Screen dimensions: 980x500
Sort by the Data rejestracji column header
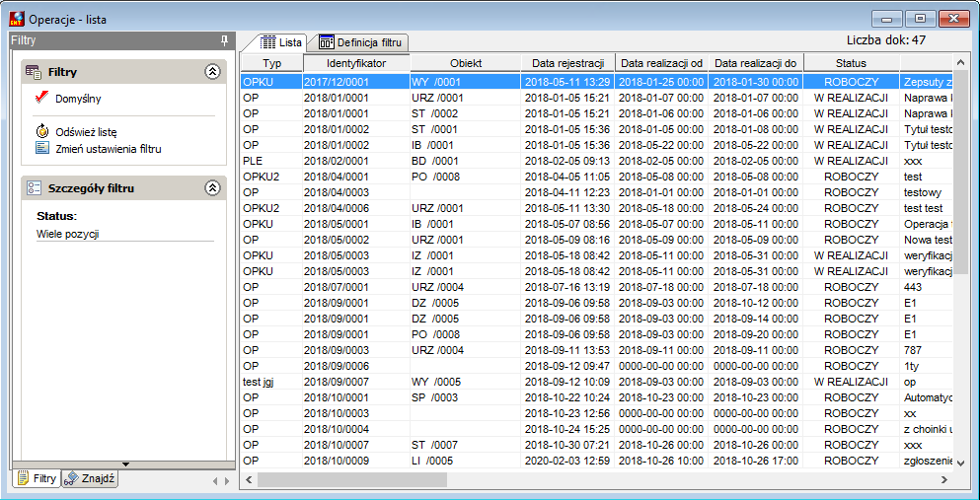[x=568, y=63]
